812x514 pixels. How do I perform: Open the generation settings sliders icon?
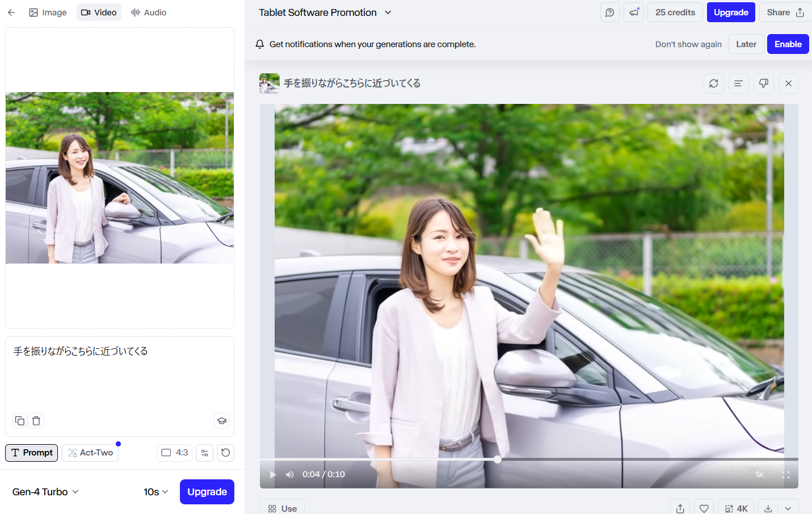pyautogui.click(x=205, y=453)
